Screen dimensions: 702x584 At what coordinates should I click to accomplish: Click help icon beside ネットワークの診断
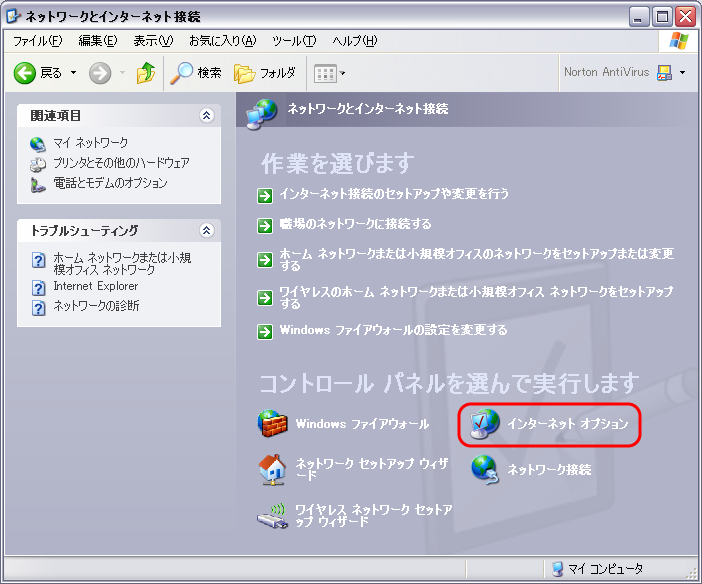pyautogui.click(x=39, y=308)
